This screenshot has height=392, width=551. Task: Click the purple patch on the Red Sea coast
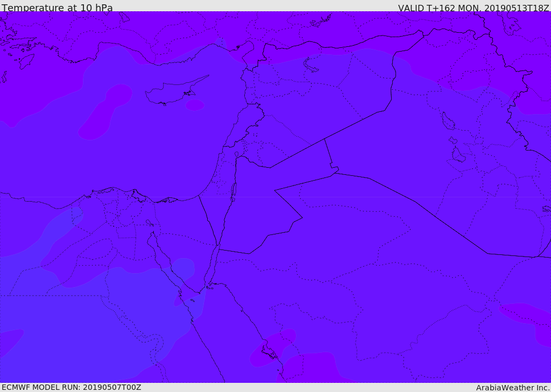point(272,348)
